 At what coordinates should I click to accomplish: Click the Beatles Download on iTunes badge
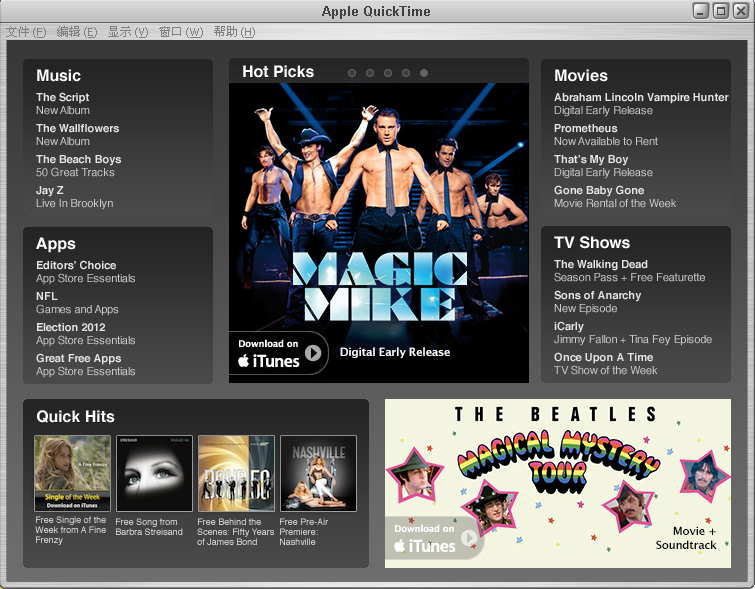[x=433, y=538]
